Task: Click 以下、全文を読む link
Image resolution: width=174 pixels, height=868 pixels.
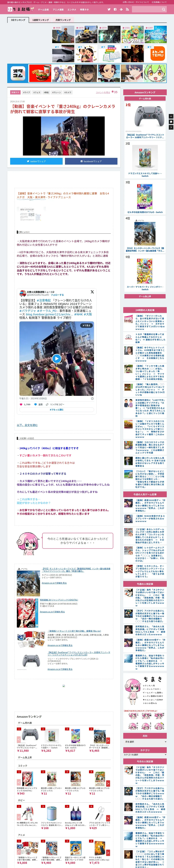Action: [x=27, y=425]
